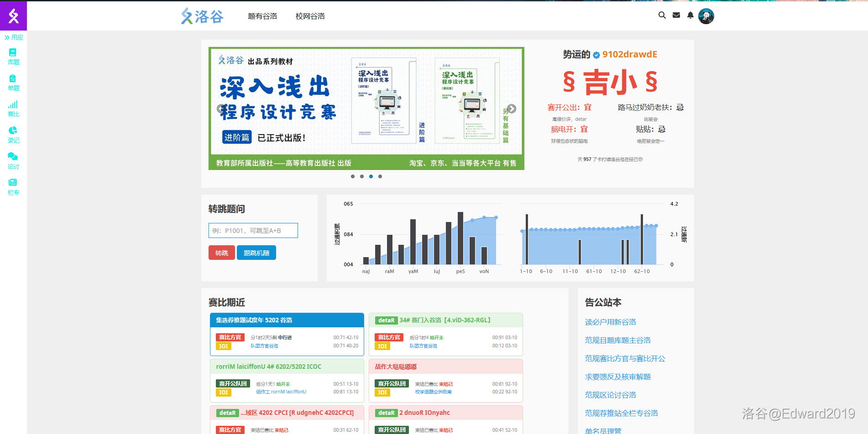Open the problem library book icon in sidebar

[x=13, y=53]
